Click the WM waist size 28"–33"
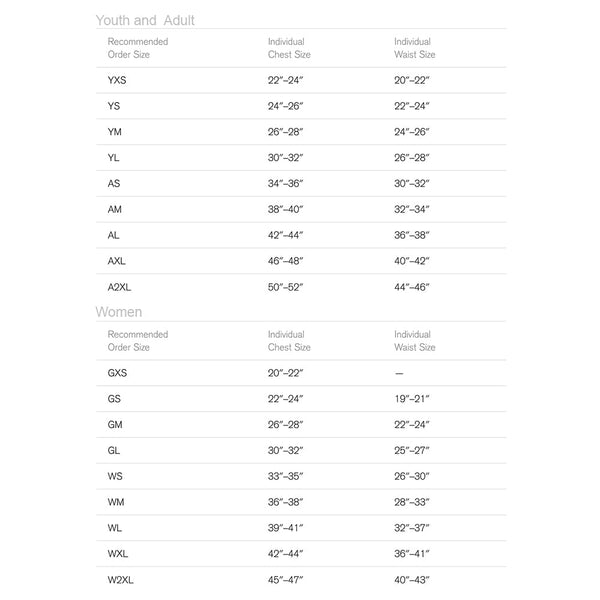Screen dimensions: 600x600 click(x=411, y=502)
